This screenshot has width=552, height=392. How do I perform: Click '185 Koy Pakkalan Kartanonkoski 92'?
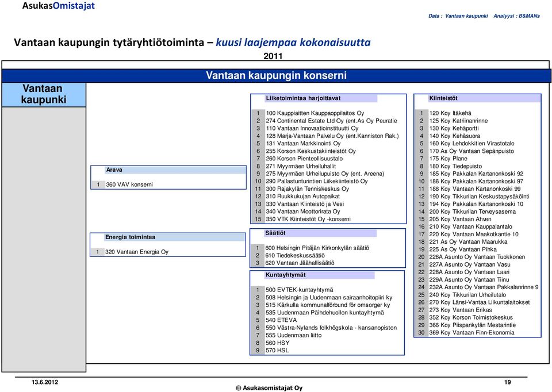476,174
